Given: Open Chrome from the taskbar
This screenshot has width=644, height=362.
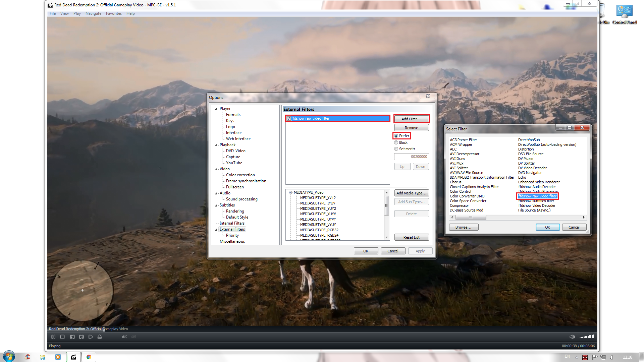Looking at the screenshot, I should [89, 357].
